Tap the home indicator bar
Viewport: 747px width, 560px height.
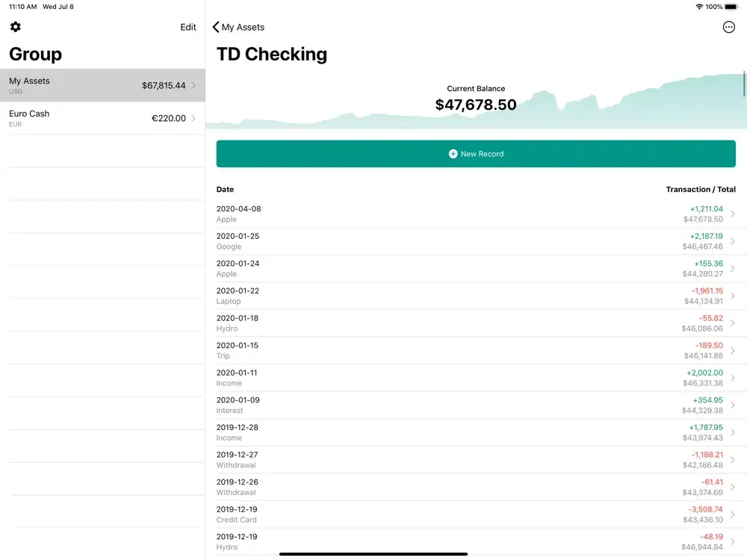point(373,554)
